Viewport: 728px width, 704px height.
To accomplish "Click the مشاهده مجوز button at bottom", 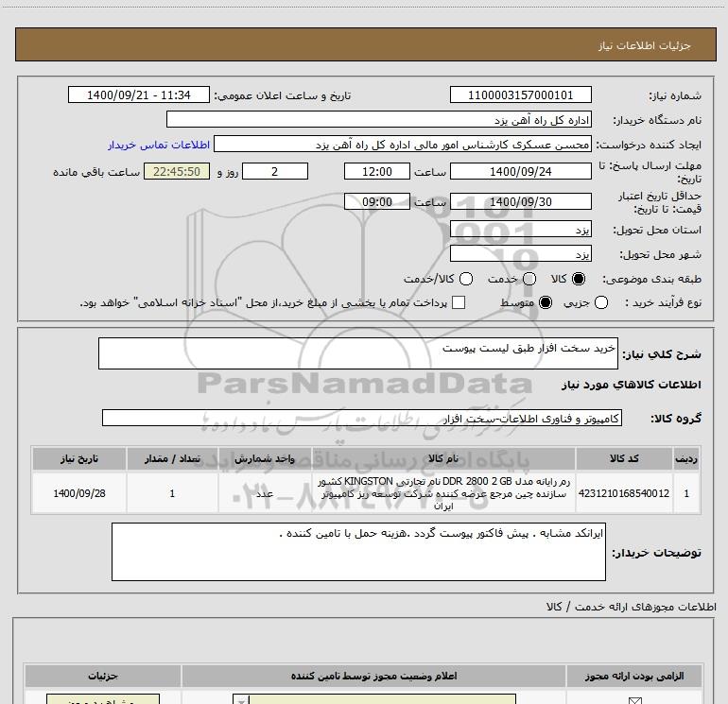I will (x=103, y=699).
